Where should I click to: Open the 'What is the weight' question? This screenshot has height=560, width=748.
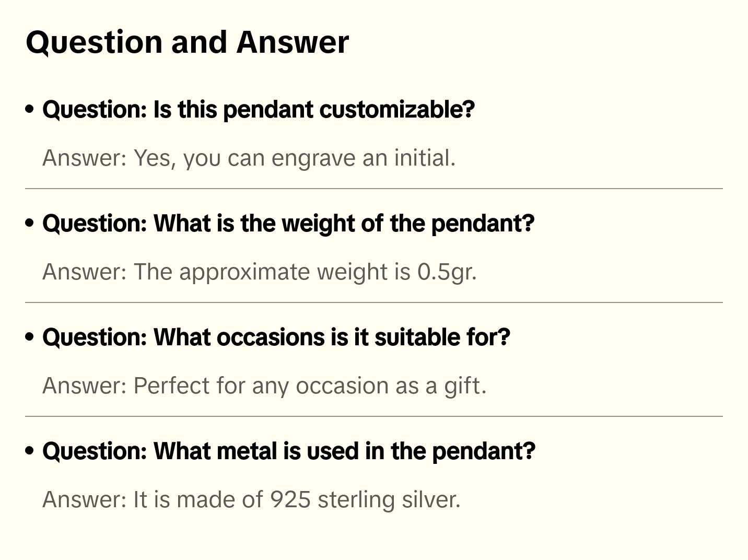[x=288, y=224]
